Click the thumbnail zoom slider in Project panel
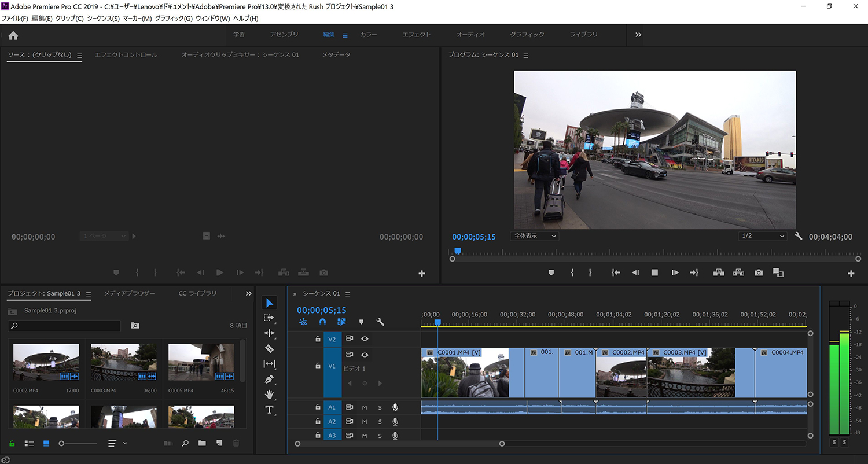 pos(62,443)
